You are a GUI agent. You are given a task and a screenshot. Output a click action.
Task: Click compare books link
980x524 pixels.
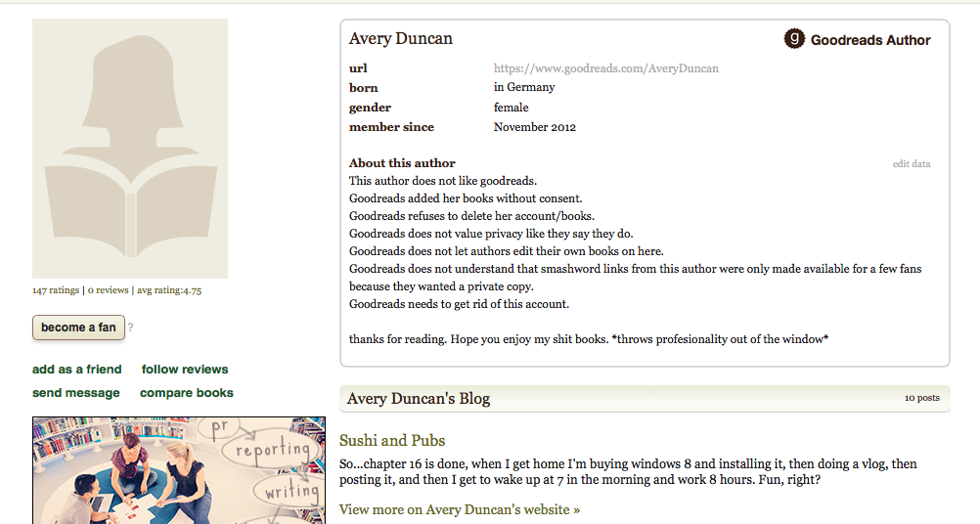[x=187, y=393]
